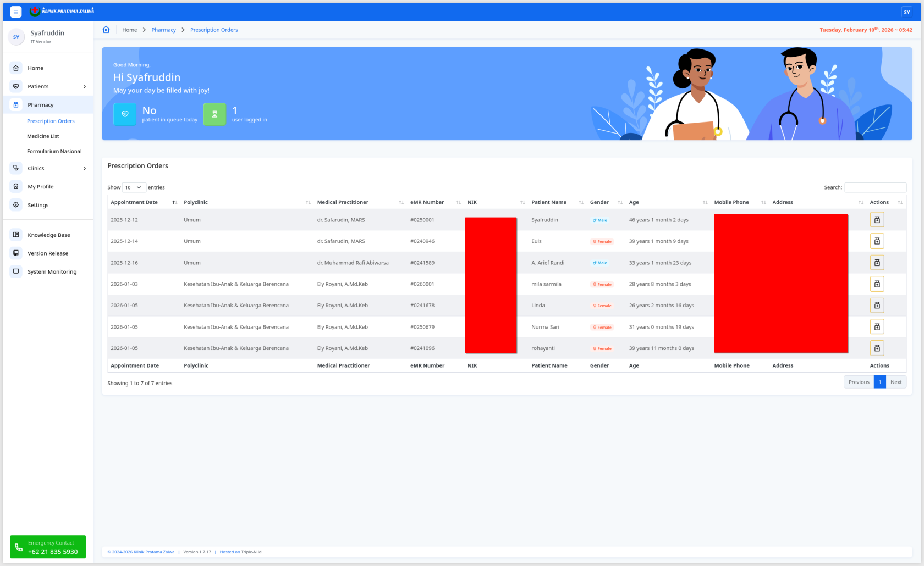924x566 pixels.
Task: Click the hamburger menu icon in header
Action: 16,12
